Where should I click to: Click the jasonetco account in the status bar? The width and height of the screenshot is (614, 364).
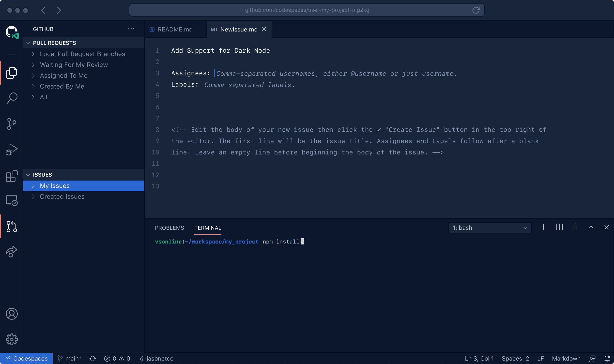(156, 358)
